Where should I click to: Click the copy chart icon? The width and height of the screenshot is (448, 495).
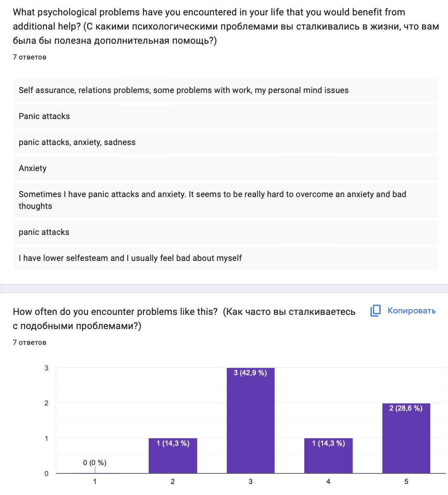click(x=375, y=311)
